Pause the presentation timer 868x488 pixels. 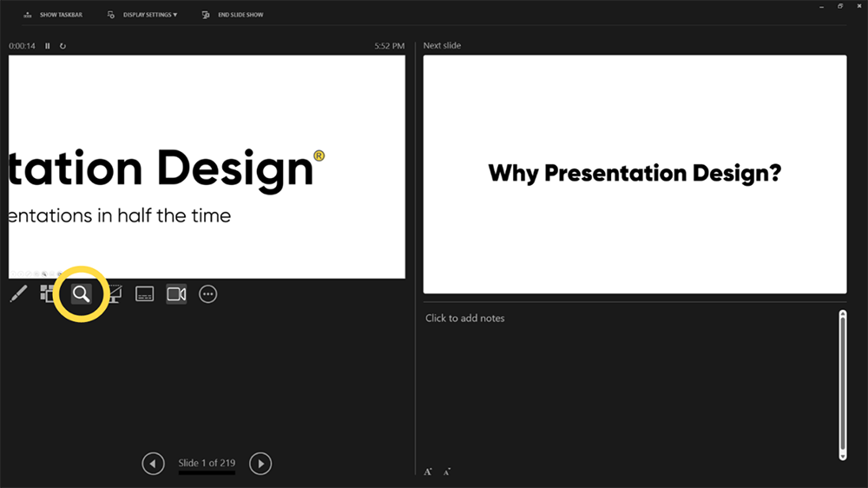[x=48, y=46]
